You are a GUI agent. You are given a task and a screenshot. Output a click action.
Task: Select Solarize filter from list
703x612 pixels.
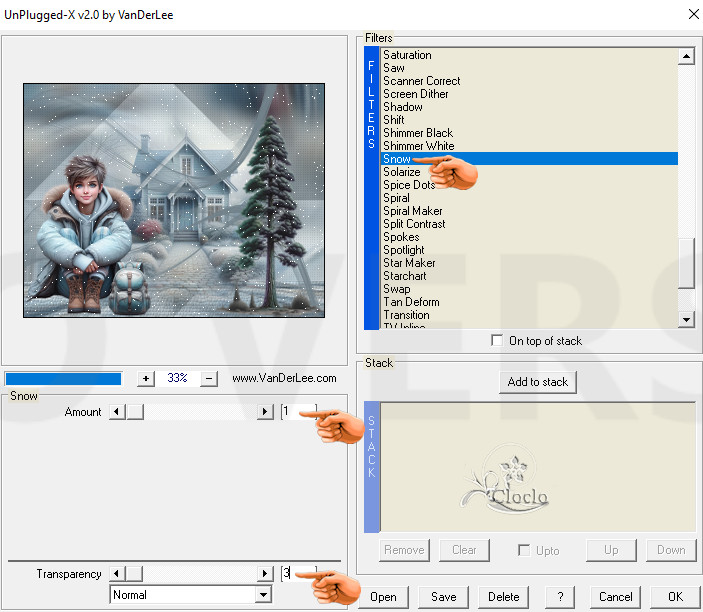402,172
